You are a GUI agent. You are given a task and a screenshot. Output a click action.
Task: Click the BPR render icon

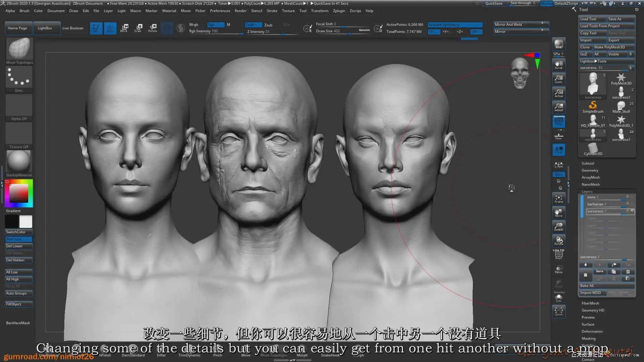(558, 44)
